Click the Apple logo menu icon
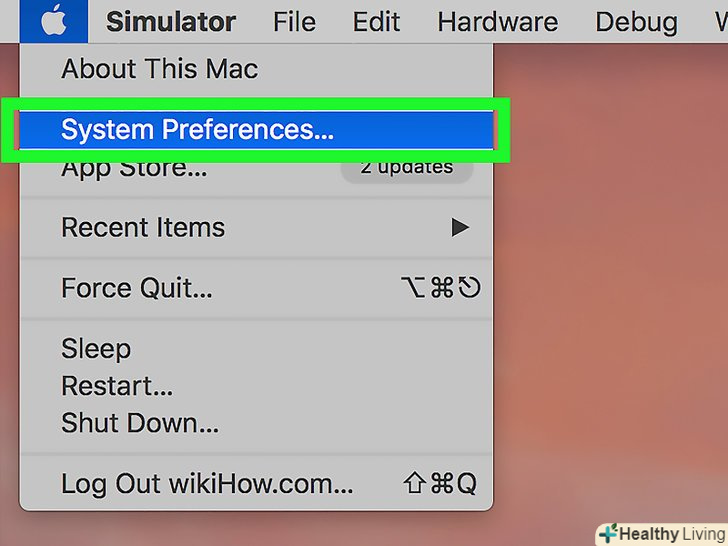 tap(54, 21)
